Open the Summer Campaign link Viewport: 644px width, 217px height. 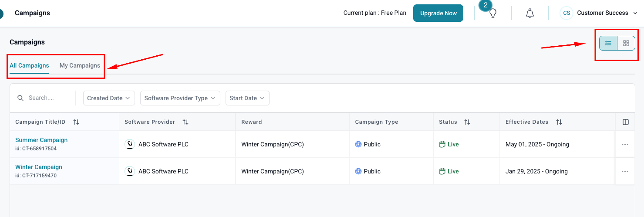tap(41, 140)
